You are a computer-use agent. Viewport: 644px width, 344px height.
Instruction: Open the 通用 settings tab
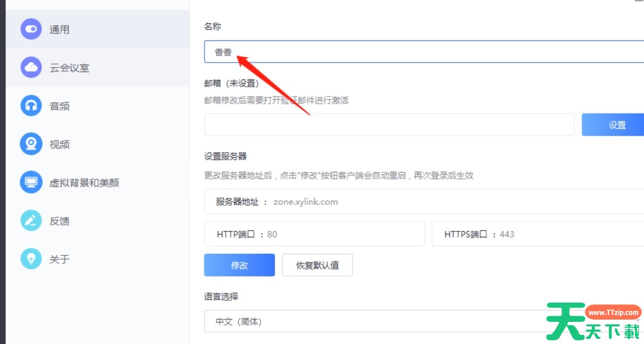pyautogui.click(x=60, y=30)
